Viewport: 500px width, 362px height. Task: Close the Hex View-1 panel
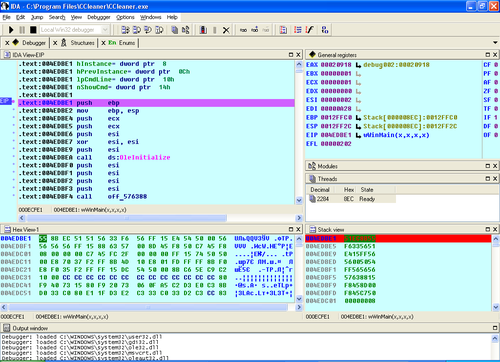(298, 229)
